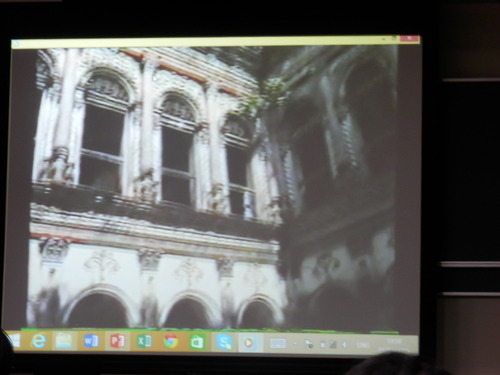
Task: Open Internet Explorer from the taskbar
Action: coord(39,341)
